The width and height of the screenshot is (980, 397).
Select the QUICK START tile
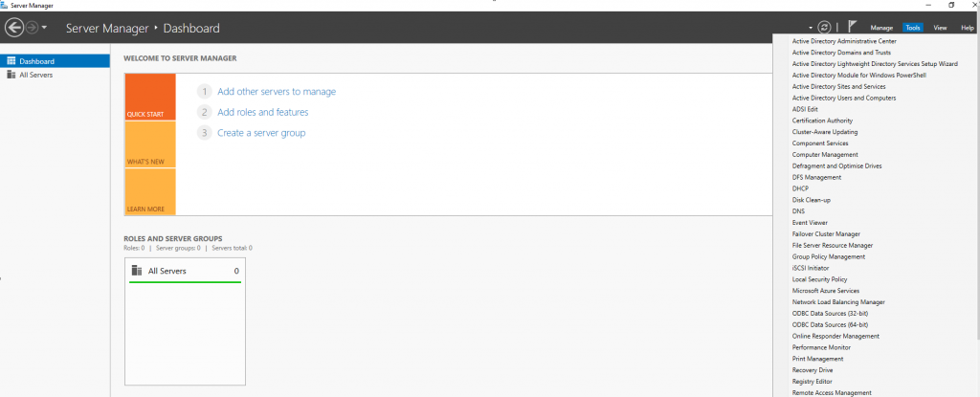pos(150,97)
